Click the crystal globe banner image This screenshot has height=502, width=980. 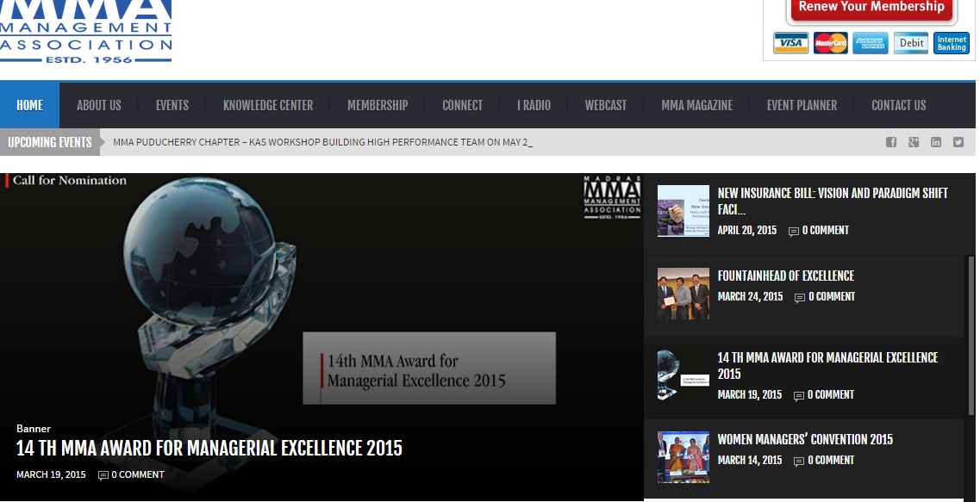321,338
